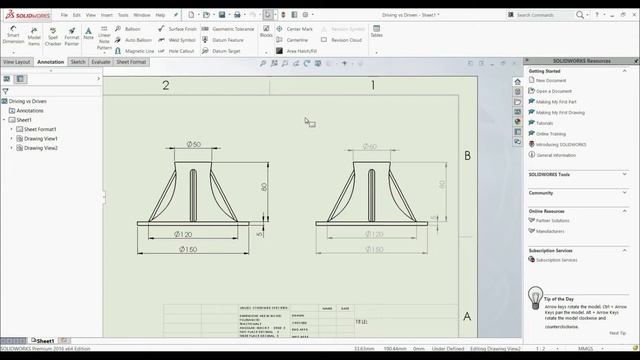Open Making My First Drawing link
Viewport: 640px width, 360px height.
point(560,113)
